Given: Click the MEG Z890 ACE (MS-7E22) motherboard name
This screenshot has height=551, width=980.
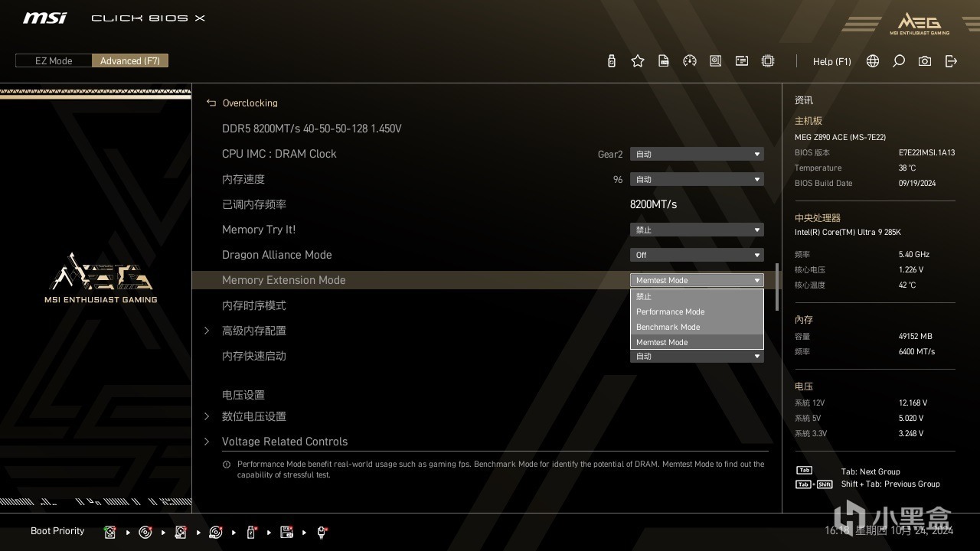Looking at the screenshot, I should 840,137.
